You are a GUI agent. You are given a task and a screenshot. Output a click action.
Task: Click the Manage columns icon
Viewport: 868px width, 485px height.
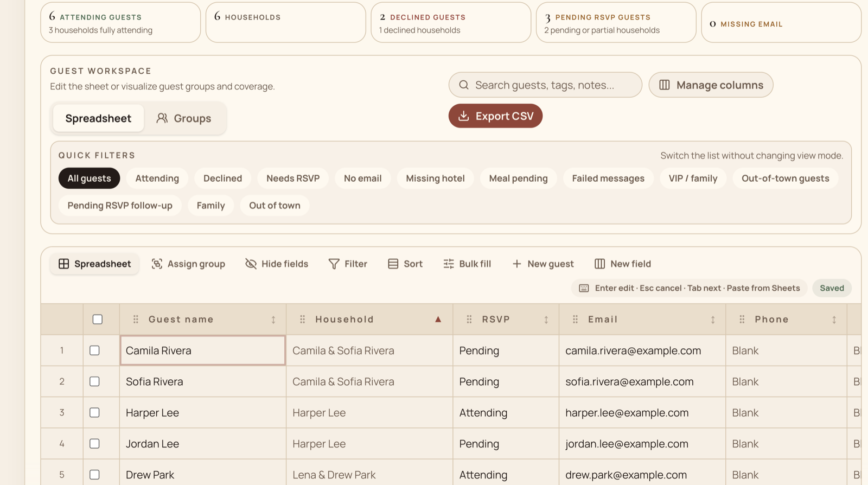click(x=665, y=85)
